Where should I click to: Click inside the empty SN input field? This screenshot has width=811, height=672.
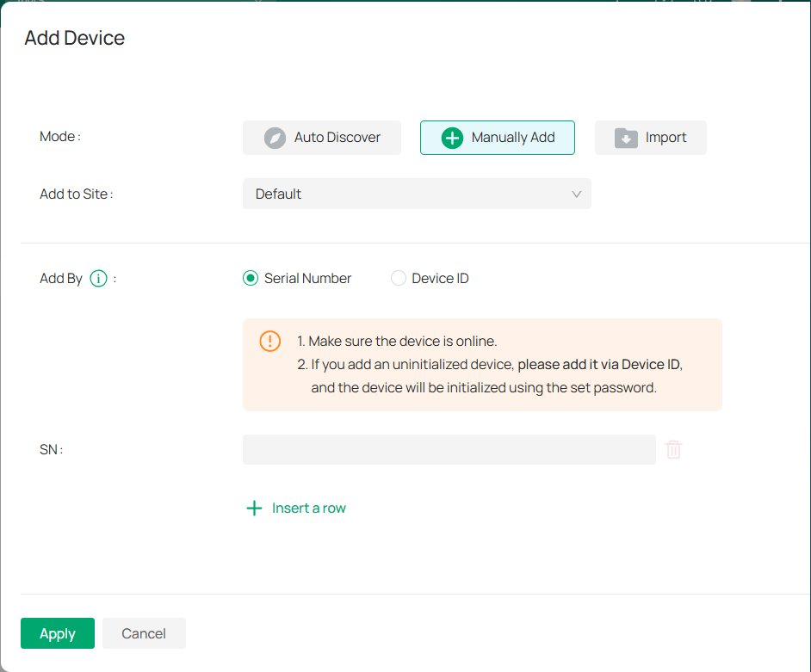[448, 449]
